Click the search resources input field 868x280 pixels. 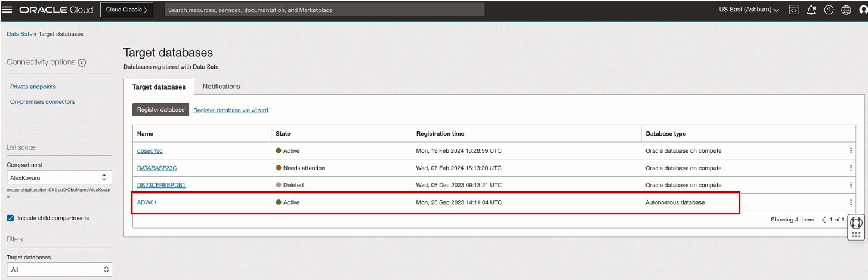325,10
